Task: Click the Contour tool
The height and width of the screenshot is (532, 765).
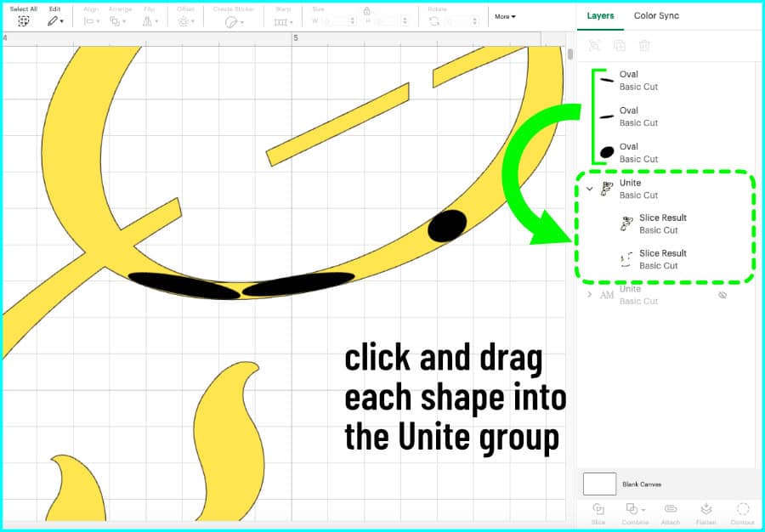Action: (743, 513)
